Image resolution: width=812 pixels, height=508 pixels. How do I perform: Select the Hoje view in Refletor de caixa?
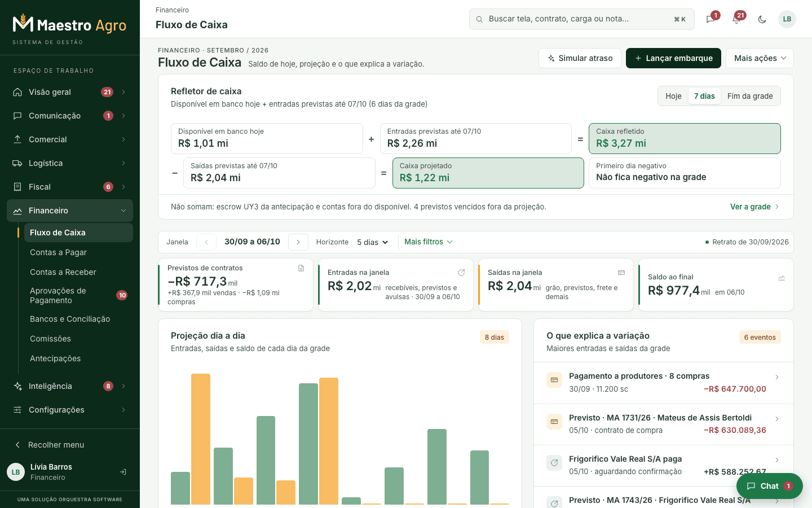pyautogui.click(x=673, y=96)
